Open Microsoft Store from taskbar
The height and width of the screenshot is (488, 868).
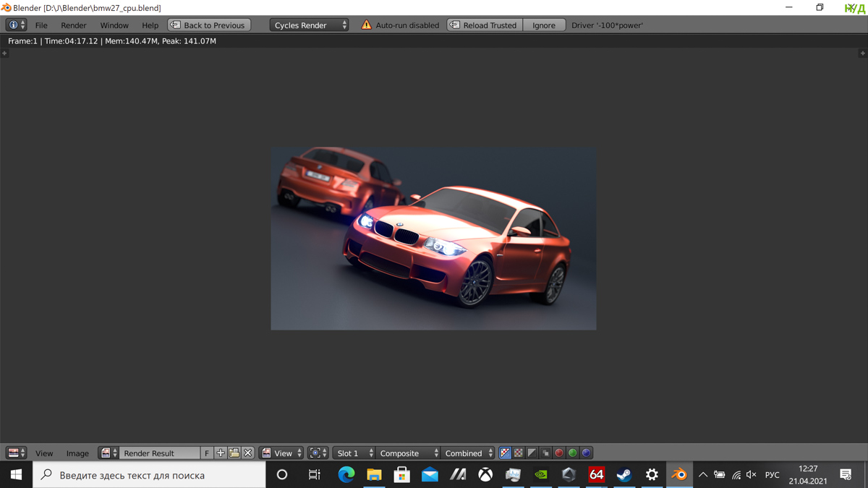point(401,475)
